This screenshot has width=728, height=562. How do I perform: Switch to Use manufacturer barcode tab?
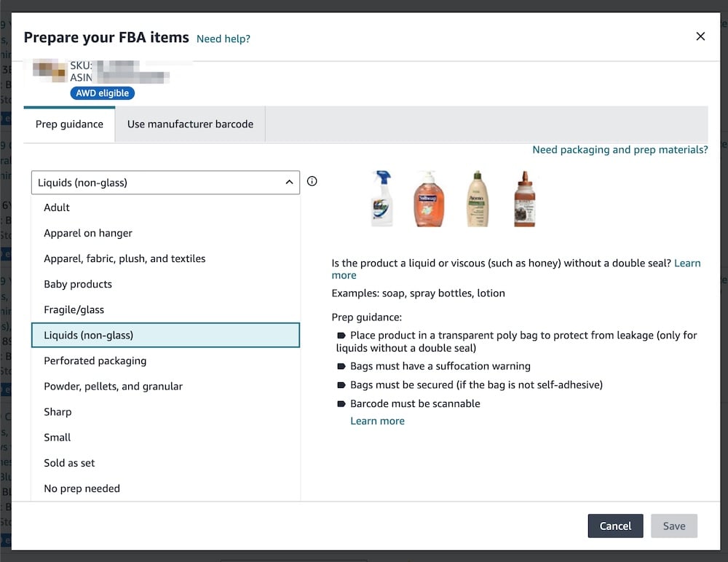pos(190,124)
